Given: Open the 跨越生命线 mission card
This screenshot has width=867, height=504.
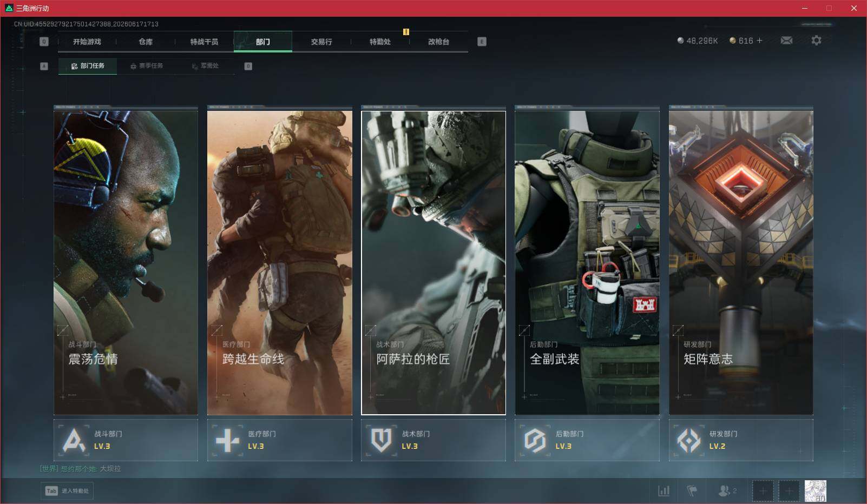Looking at the screenshot, I should click(x=280, y=262).
